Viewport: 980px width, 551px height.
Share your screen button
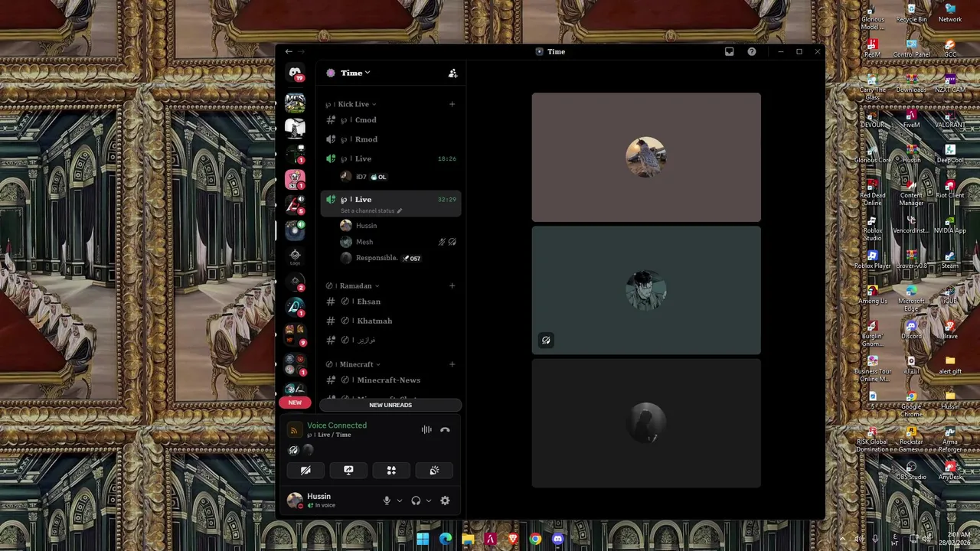(x=348, y=471)
